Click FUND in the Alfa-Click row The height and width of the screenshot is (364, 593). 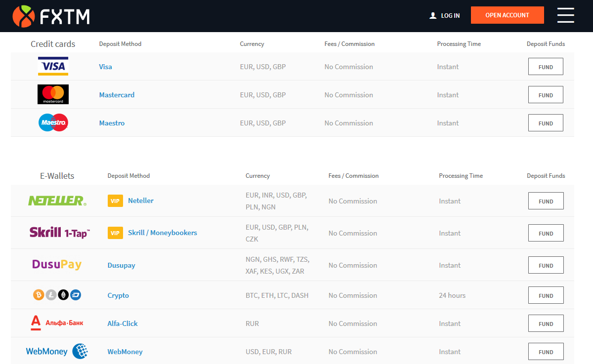coord(546,324)
